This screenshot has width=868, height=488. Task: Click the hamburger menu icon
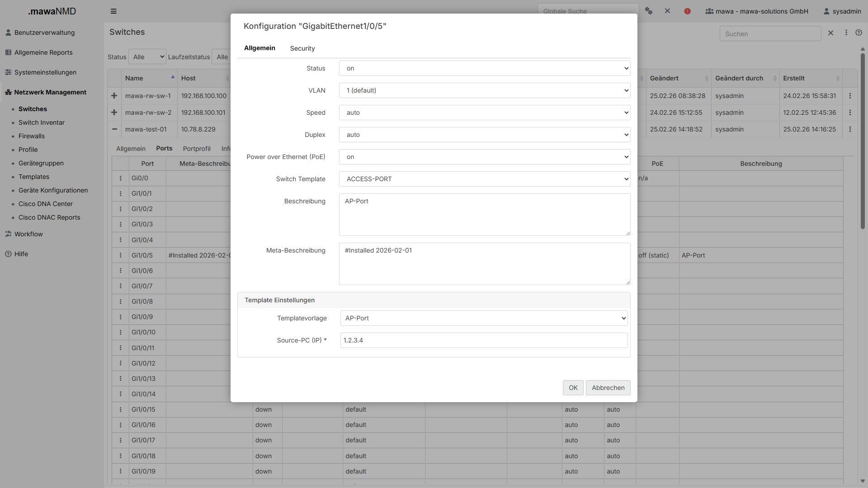point(113,11)
